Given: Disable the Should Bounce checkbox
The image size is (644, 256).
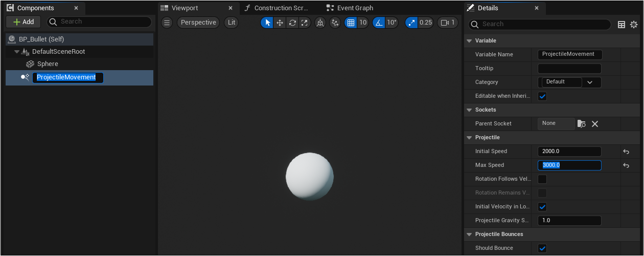Looking at the screenshot, I should (x=542, y=248).
